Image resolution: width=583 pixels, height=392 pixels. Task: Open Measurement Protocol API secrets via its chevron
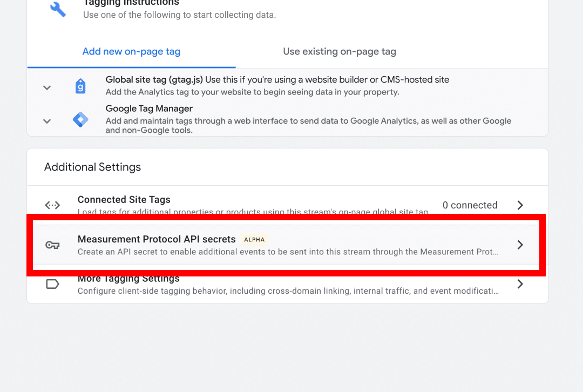[520, 245]
